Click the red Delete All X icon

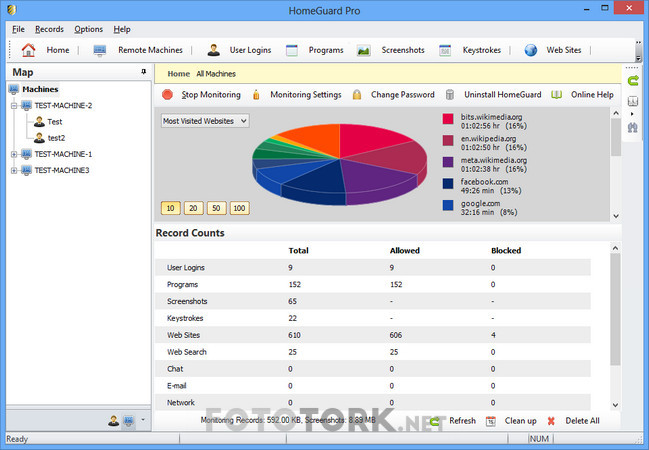tap(551, 421)
